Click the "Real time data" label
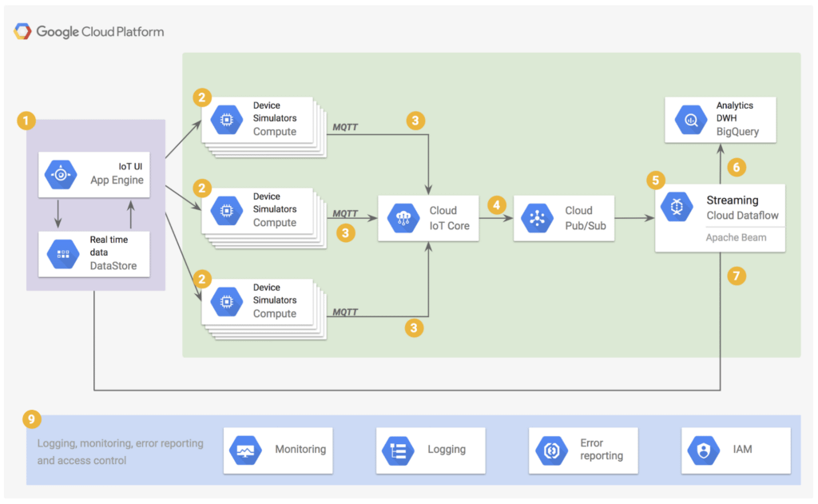The image size is (818, 504). [109, 246]
